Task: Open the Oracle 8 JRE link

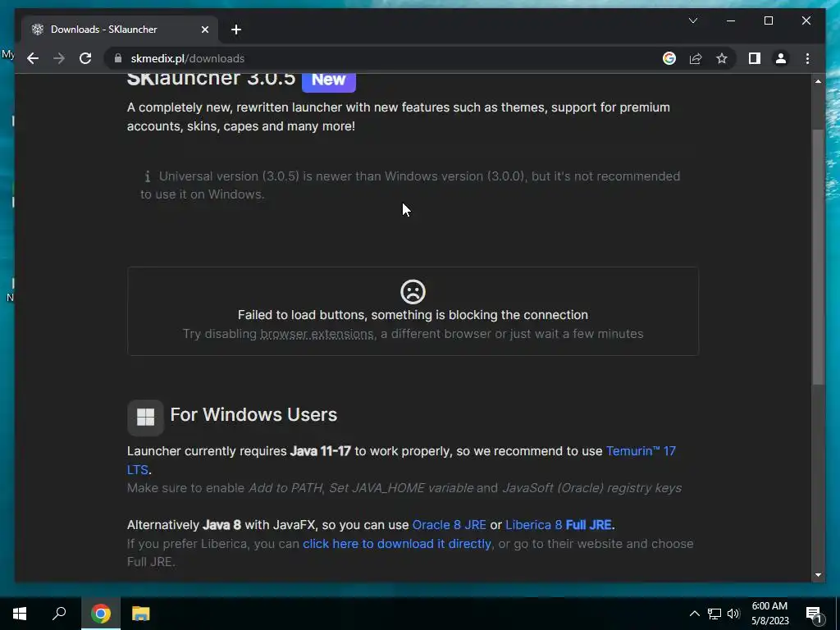Action: 449,525
